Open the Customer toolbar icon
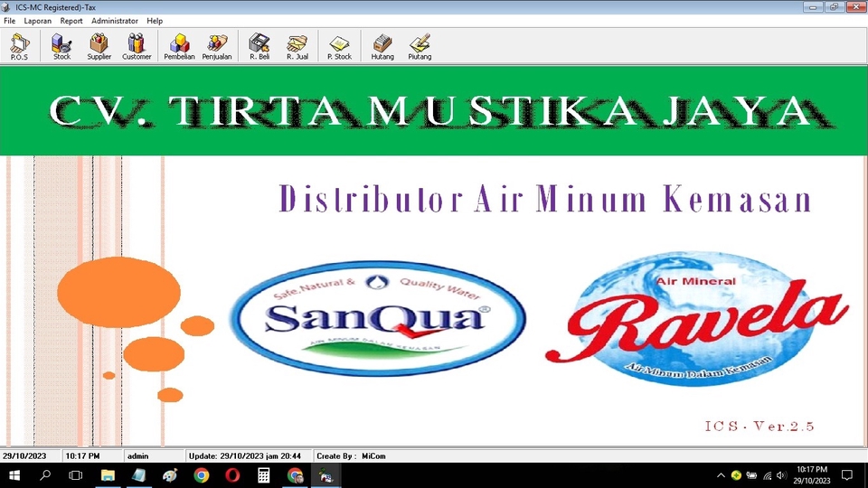Viewport: 868px width, 488px height. [137, 46]
